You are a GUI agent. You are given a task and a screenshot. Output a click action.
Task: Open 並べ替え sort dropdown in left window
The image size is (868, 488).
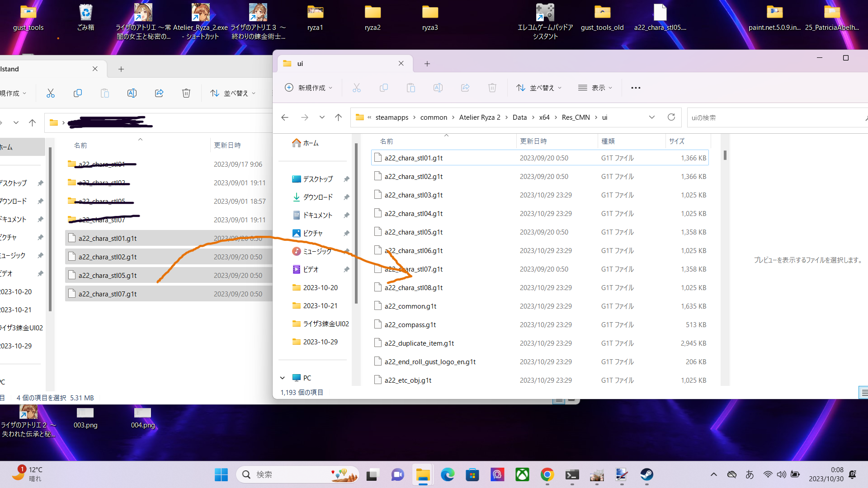233,93
